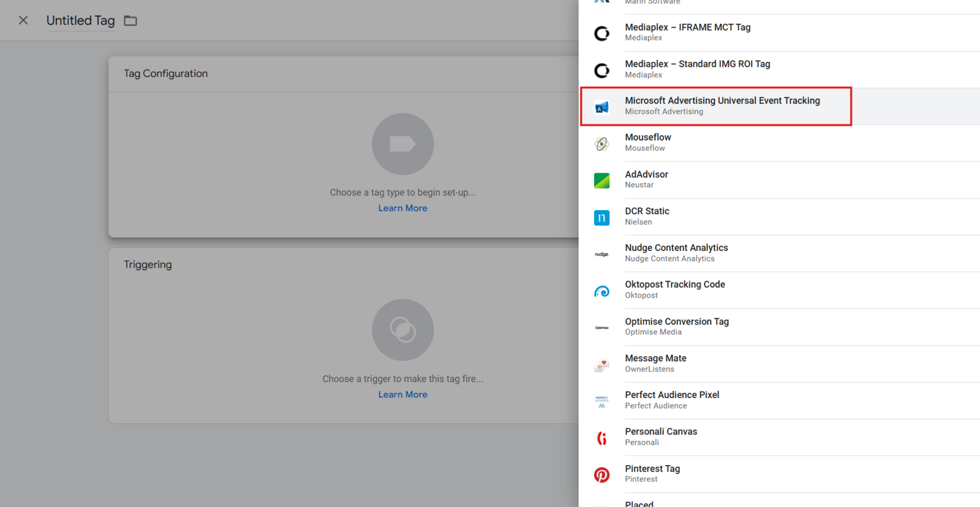Viewport: 980px width, 507px height.
Task: Click the green AdAdvisor Neustar icon
Action: tap(601, 181)
